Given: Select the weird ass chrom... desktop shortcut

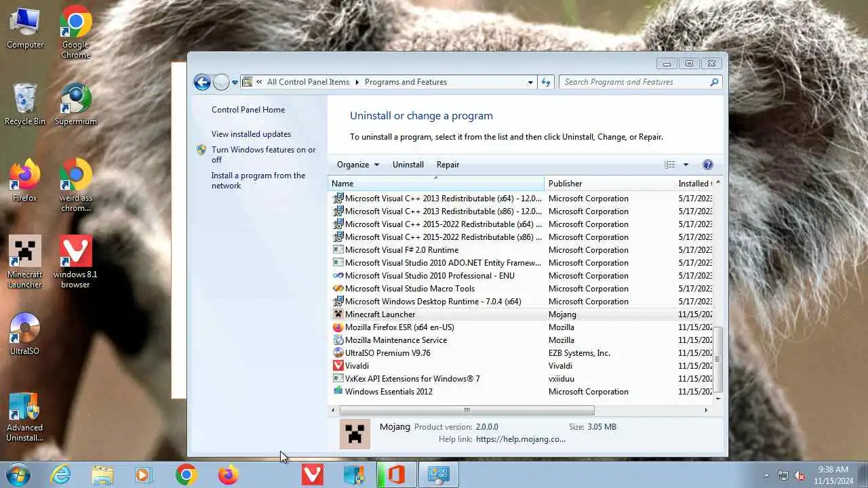Looking at the screenshot, I should click(x=75, y=186).
